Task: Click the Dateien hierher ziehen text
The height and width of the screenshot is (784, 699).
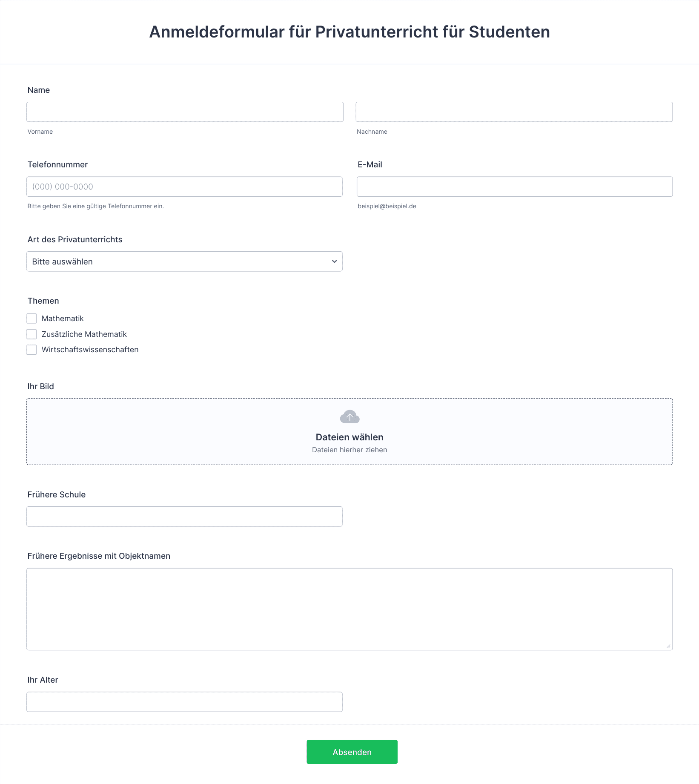Action: coord(349,450)
